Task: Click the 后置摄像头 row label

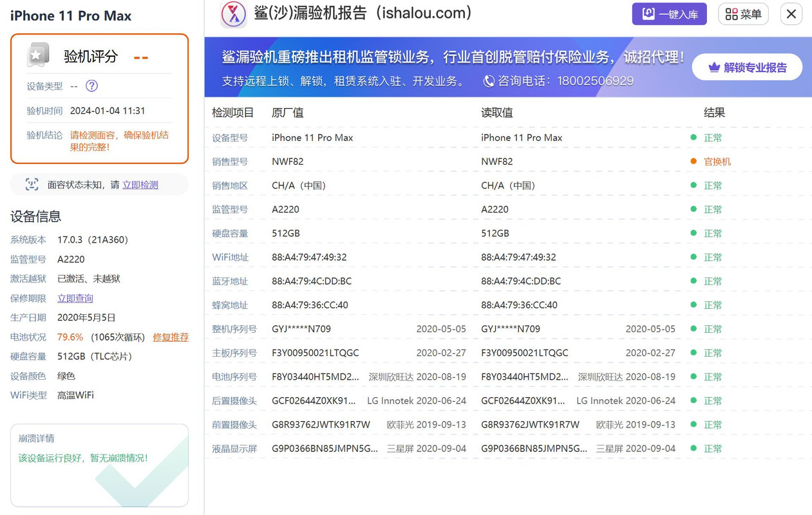Action: (x=234, y=400)
